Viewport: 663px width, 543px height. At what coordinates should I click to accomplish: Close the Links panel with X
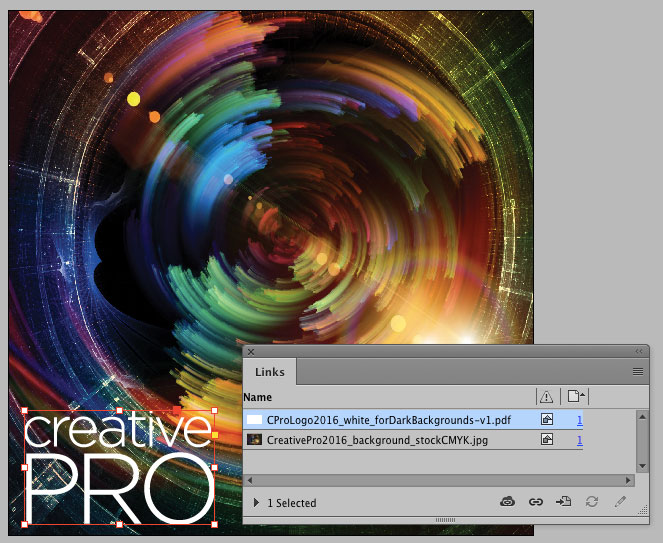point(251,352)
